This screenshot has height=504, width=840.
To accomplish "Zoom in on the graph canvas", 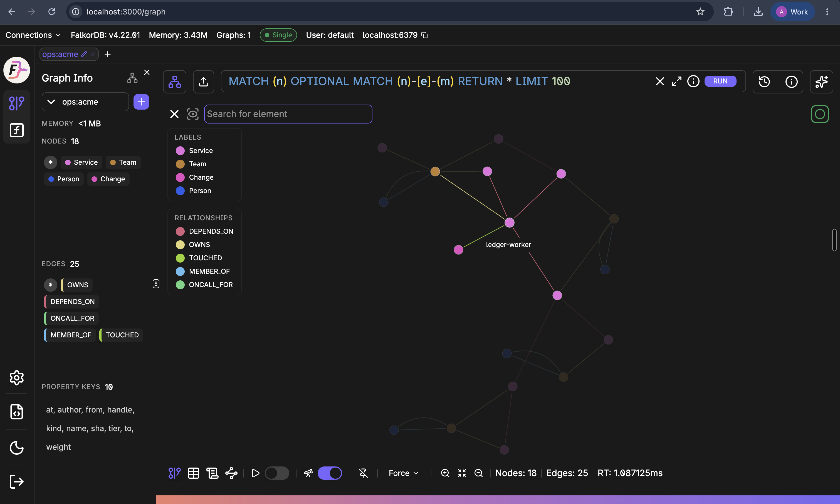I will tap(445, 473).
